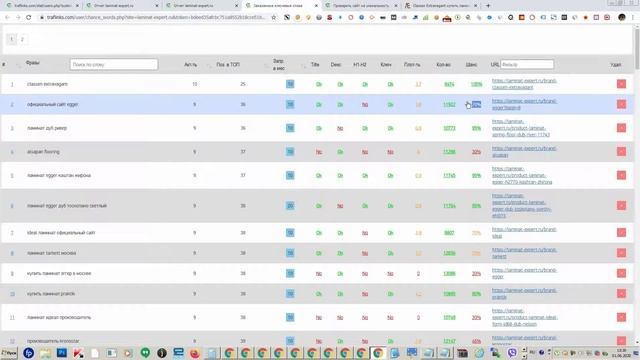Select pagination page 1
This screenshot has height=360, width=640.
[11, 39]
